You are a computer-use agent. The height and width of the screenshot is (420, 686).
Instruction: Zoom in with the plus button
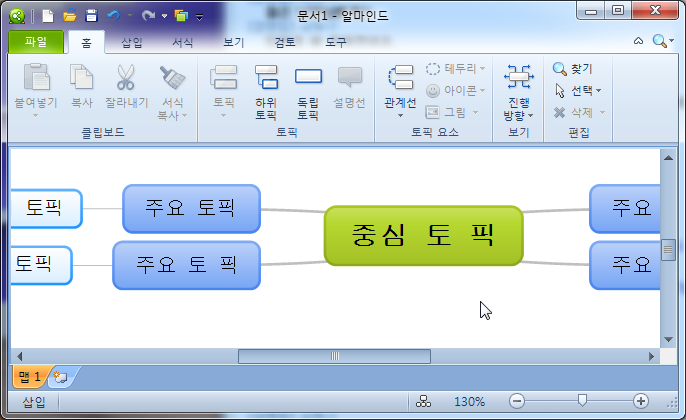(641, 401)
